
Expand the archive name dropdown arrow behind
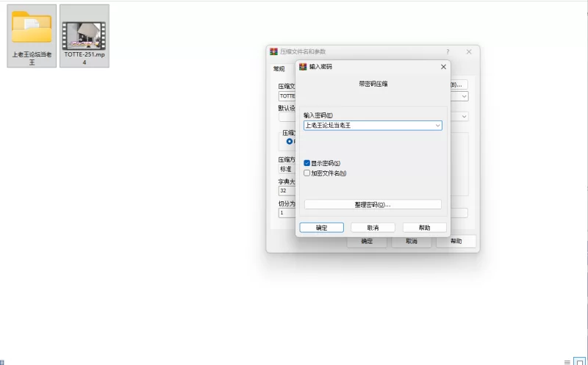[x=464, y=96]
